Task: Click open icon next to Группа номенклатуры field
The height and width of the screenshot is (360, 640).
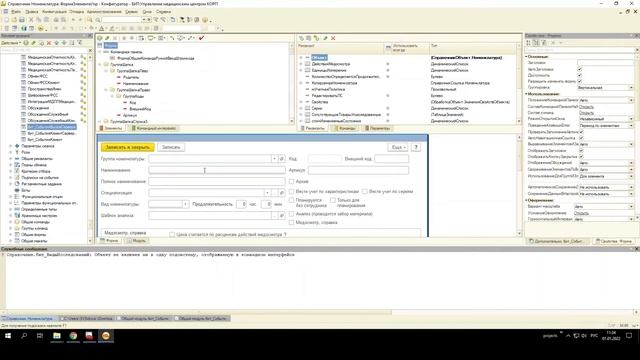Action: pos(282,158)
